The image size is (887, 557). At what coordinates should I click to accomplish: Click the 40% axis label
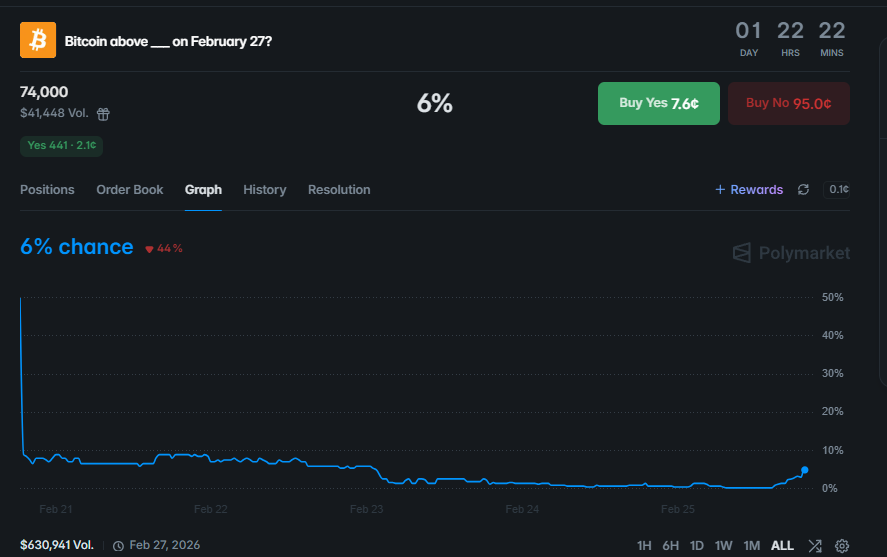[x=832, y=335]
